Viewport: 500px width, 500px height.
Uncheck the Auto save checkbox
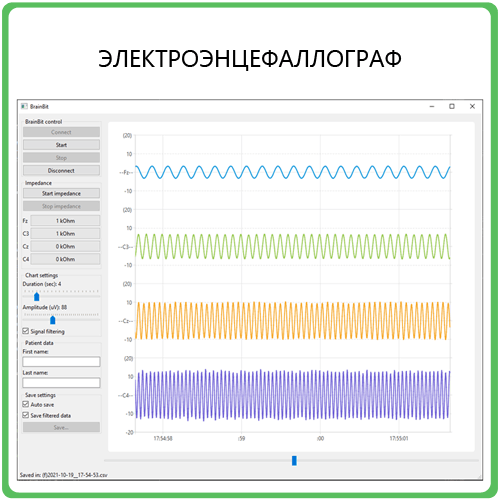pyautogui.click(x=26, y=404)
